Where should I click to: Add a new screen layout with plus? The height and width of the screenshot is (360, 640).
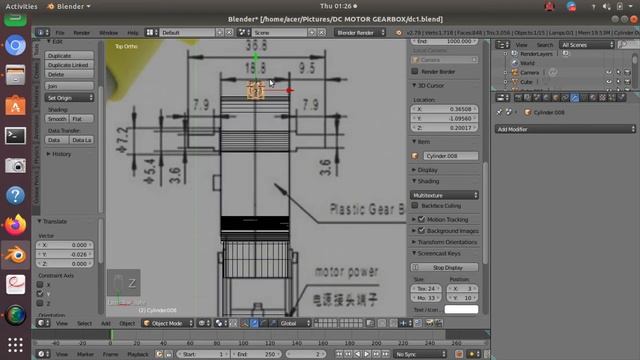(x=220, y=32)
